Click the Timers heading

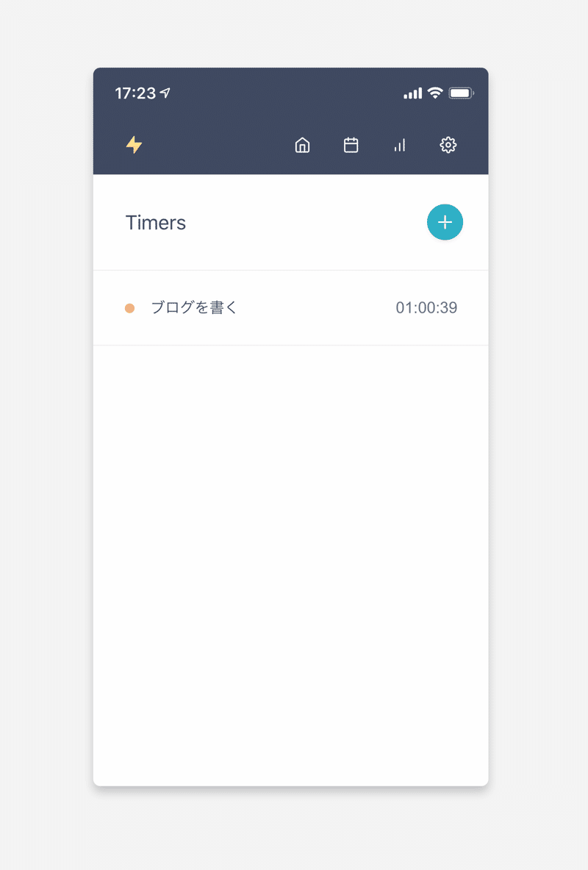click(156, 223)
